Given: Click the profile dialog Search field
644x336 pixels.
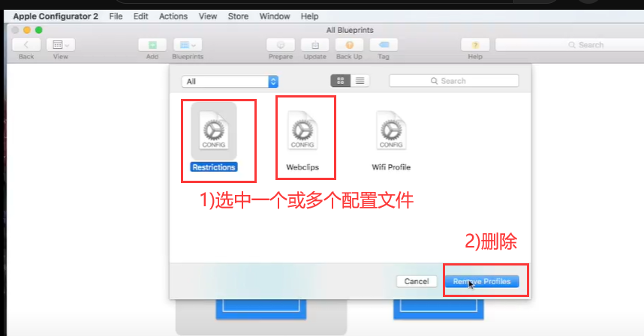Looking at the screenshot, I should click(x=454, y=81).
